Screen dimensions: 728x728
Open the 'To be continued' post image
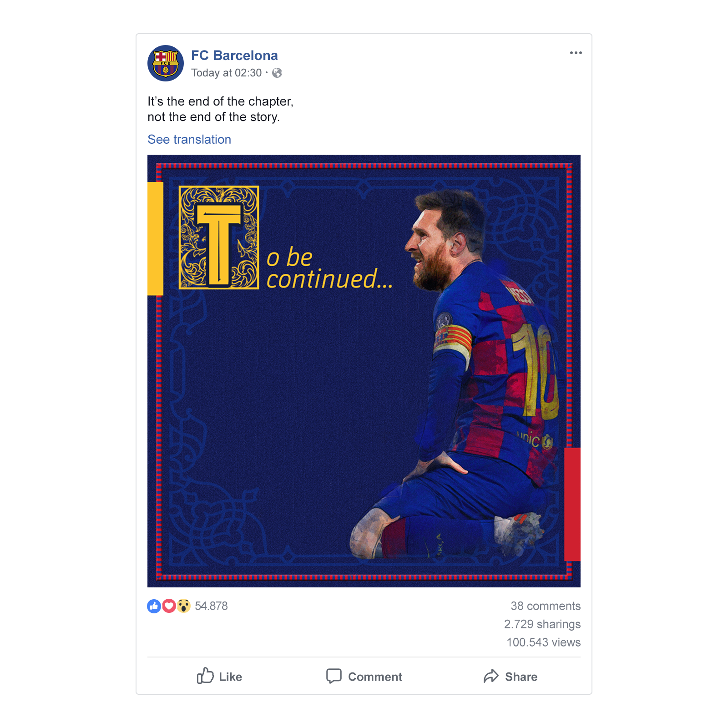pos(364,371)
